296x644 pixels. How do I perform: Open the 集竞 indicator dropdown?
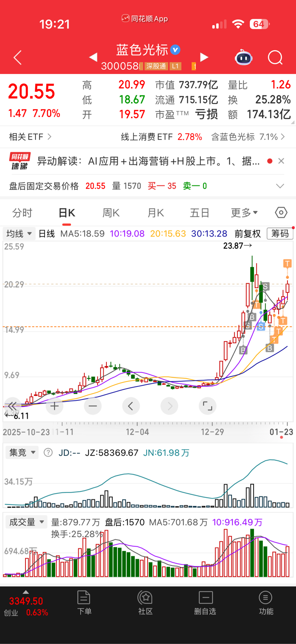(22, 452)
